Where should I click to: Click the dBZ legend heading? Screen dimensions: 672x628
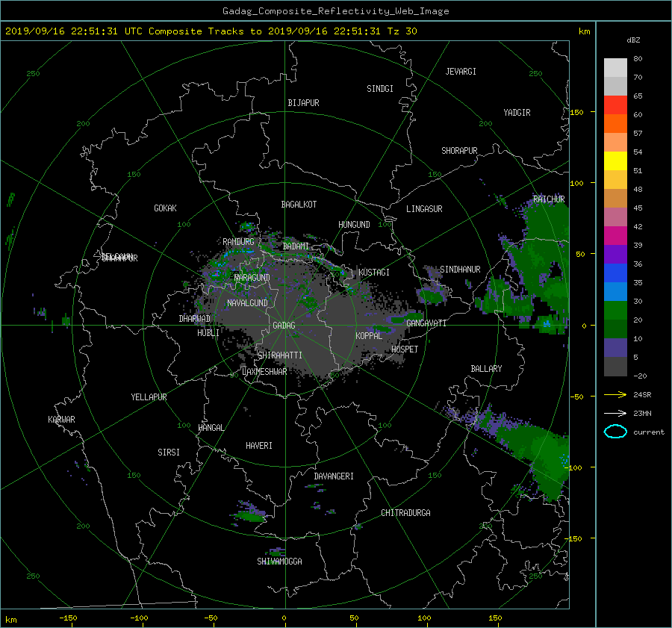633,40
